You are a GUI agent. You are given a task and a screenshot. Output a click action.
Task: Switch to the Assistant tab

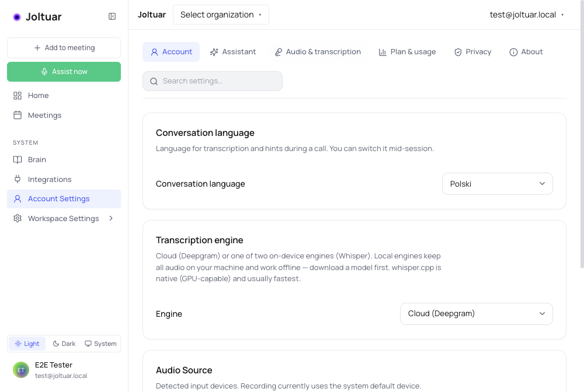[x=233, y=52]
